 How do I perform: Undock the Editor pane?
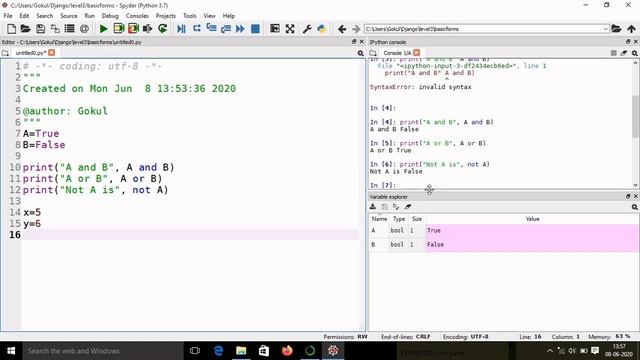[354, 42]
